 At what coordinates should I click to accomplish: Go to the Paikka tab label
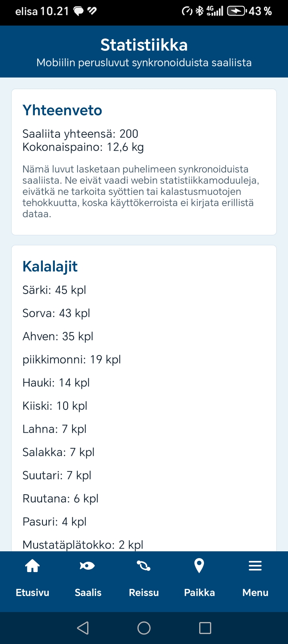tap(199, 592)
